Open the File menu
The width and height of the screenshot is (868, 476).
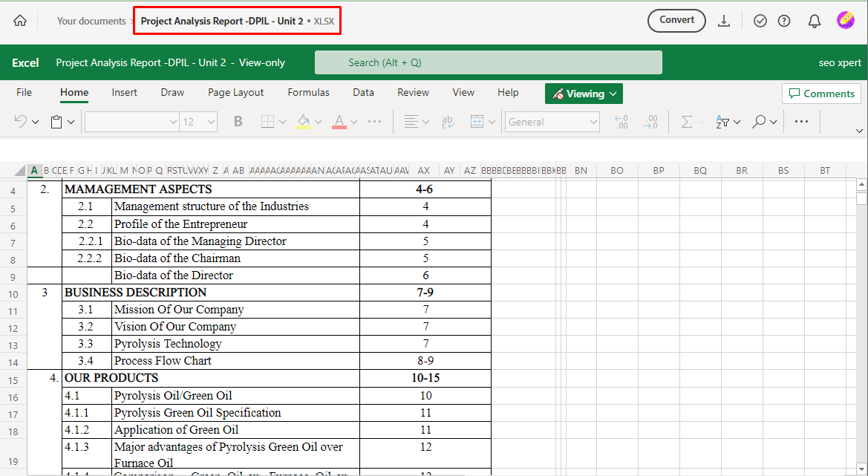click(25, 93)
